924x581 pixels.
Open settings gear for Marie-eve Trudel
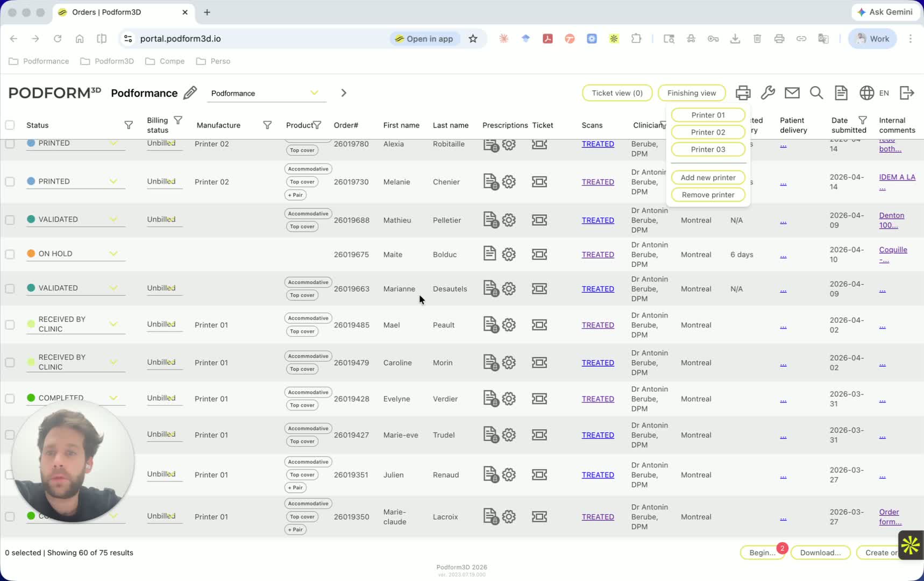pos(509,435)
